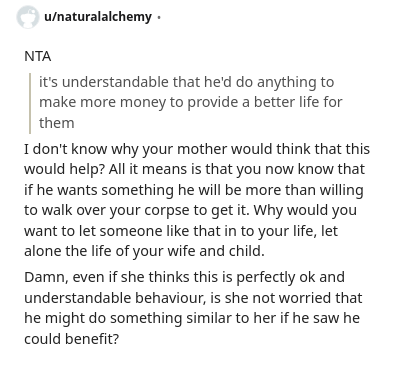Screen dimensions: 400x374
Task: Click the quoted line starting "it's understandable"
Action: click(x=186, y=82)
